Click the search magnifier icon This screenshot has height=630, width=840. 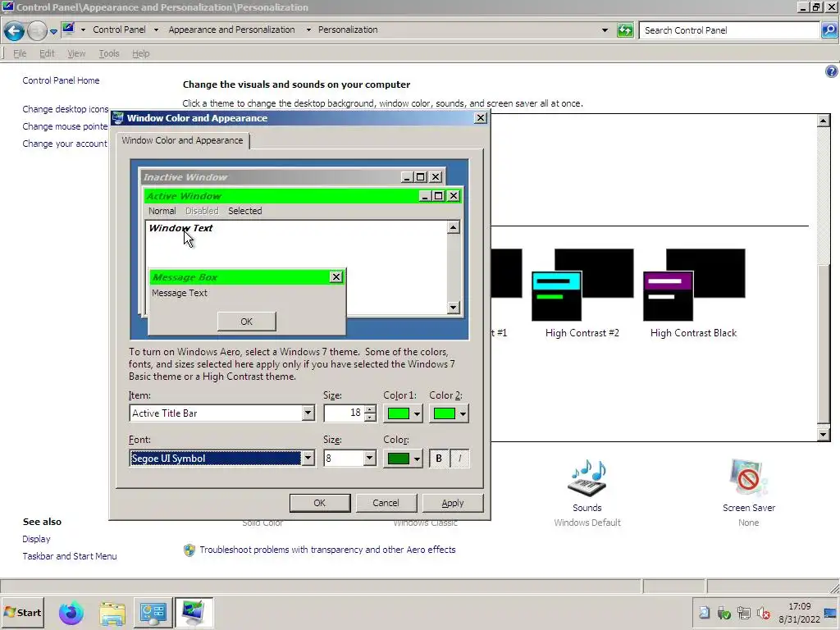tap(829, 30)
